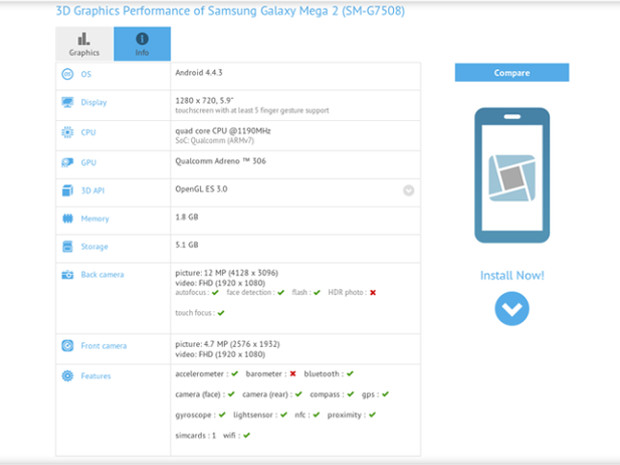620x465 pixels.
Task: Click the bar chart icon on Graphics tab
Action: point(84,39)
